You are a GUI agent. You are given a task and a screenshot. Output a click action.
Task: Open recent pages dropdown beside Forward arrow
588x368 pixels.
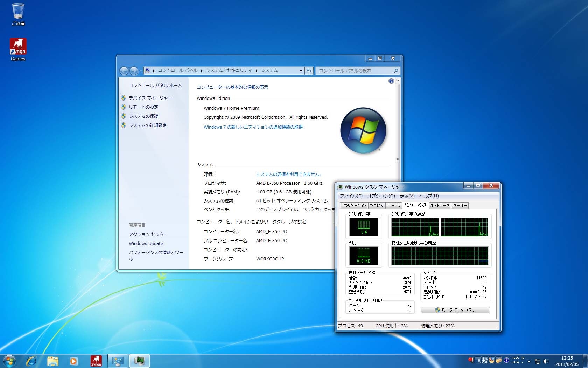(141, 71)
